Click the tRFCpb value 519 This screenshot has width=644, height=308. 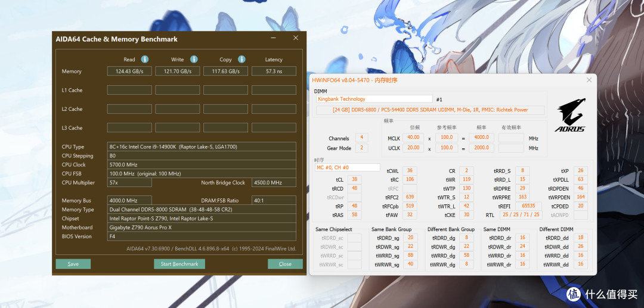(x=410, y=206)
